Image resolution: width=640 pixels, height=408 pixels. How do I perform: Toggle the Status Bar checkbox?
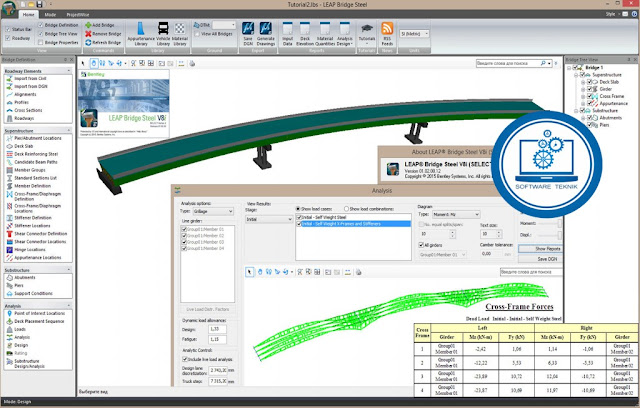[8, 29]
